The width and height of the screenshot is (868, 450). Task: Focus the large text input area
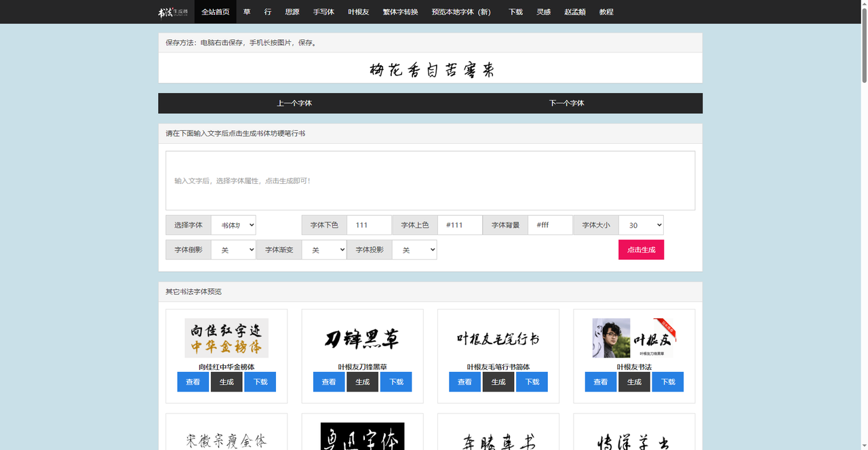[431, 181]
